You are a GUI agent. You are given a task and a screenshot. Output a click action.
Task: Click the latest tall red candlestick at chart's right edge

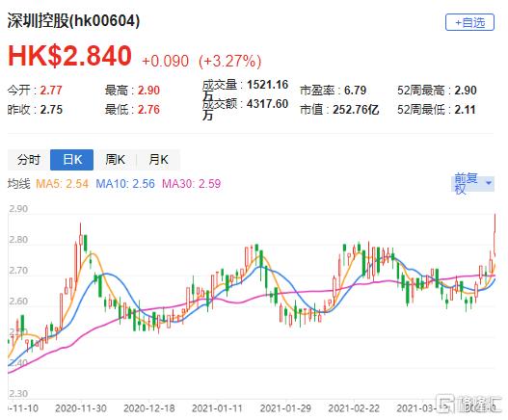pyautogui.click(x=495, y=234)
